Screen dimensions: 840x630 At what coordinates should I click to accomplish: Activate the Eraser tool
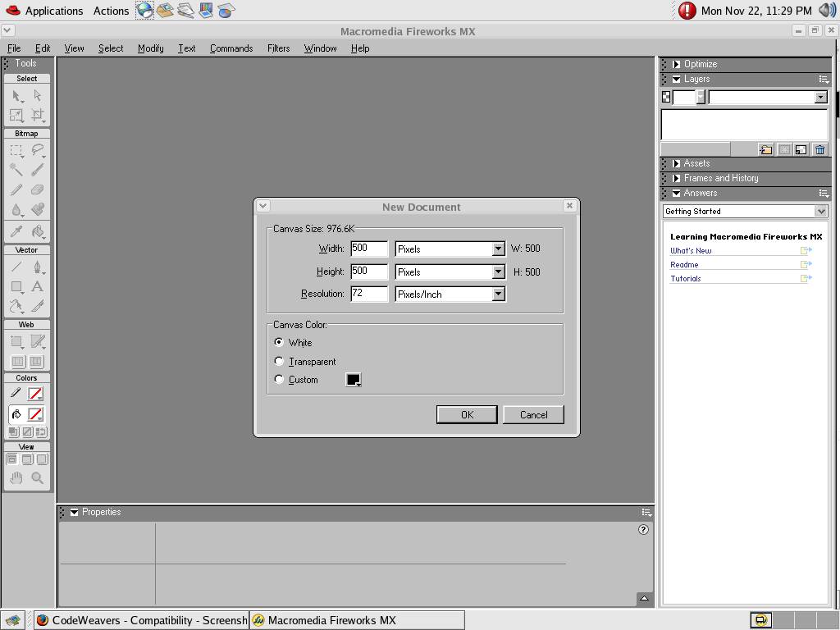tap(38, 189)
